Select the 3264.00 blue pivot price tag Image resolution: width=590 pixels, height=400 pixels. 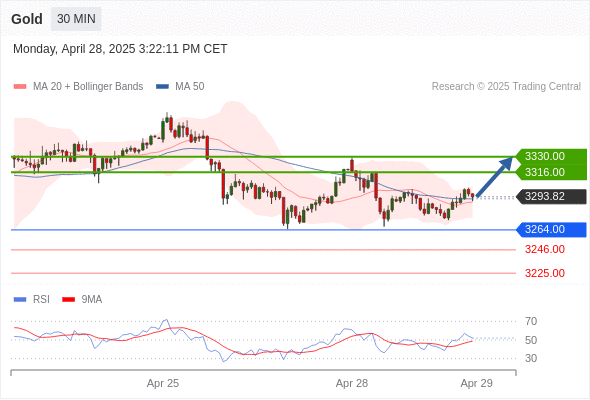point(551,230)
